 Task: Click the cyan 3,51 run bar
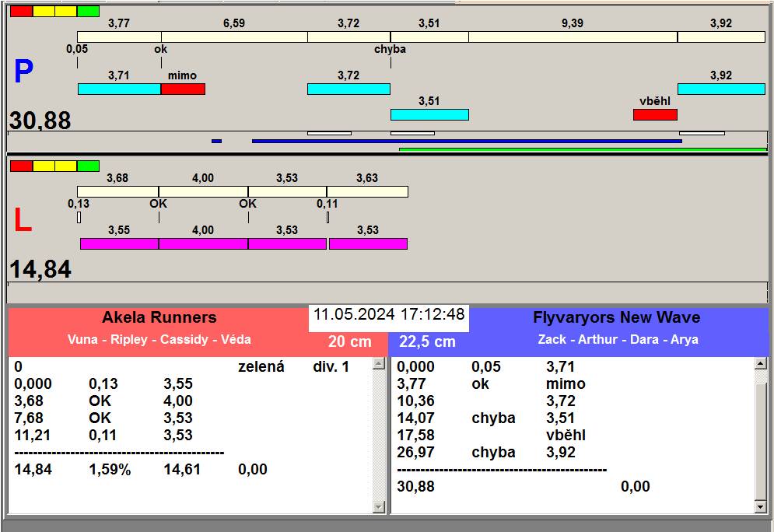[x=429, y=115]
